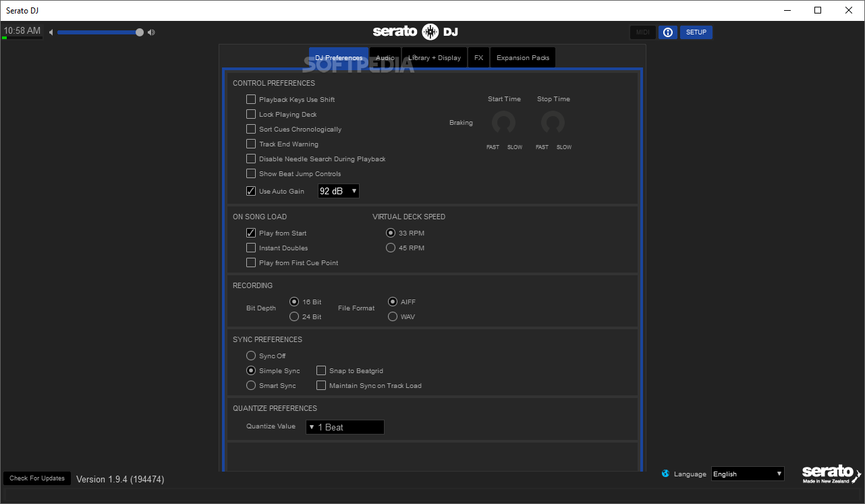This screenshot has width=865, height=504.
Task: Check Maintain Sync on Track Load
Action: point(321,385)
